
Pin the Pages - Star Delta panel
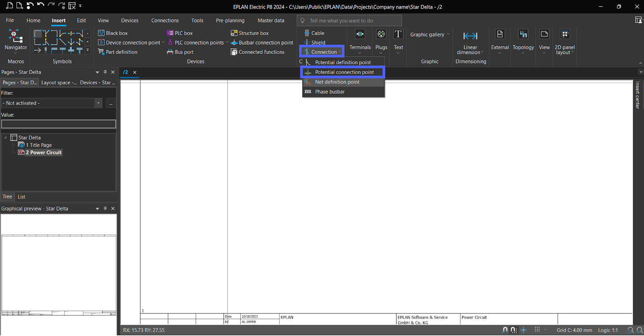pos(105,72)
